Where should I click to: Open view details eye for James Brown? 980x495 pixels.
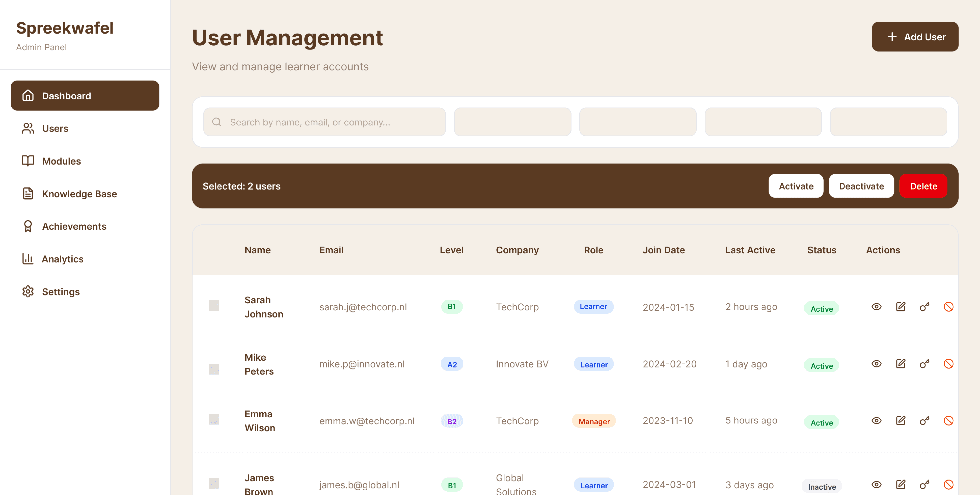click(x=876, y=484)
